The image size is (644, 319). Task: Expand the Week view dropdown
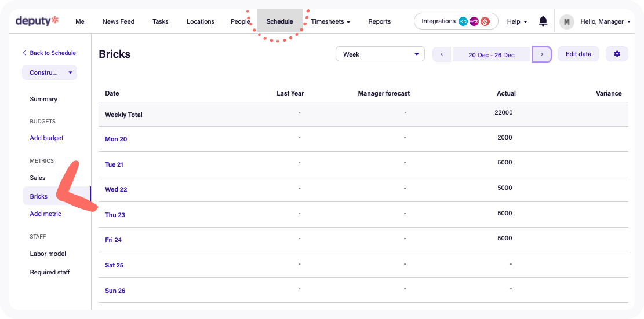point(380,54)
